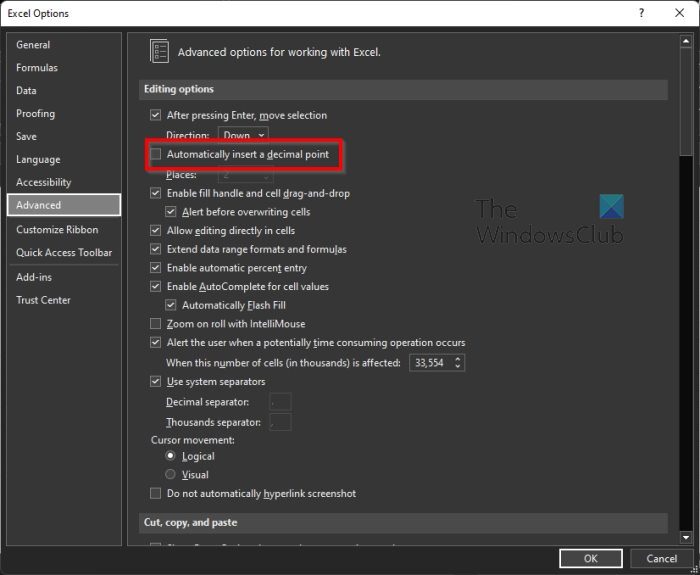Uncheck 'Alert before overwriting cells'
Image resolution: width=700 pixels, height=575 pixels.
171,212
